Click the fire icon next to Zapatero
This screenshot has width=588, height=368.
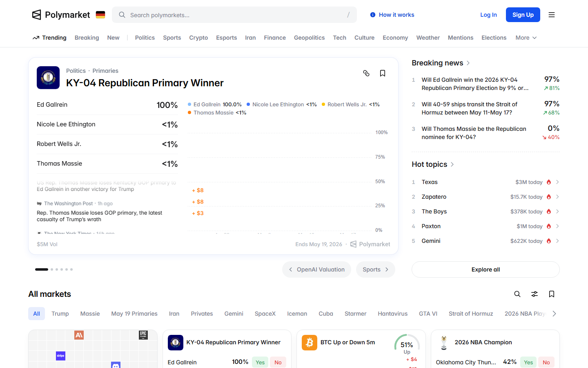[x=549, y=197]
